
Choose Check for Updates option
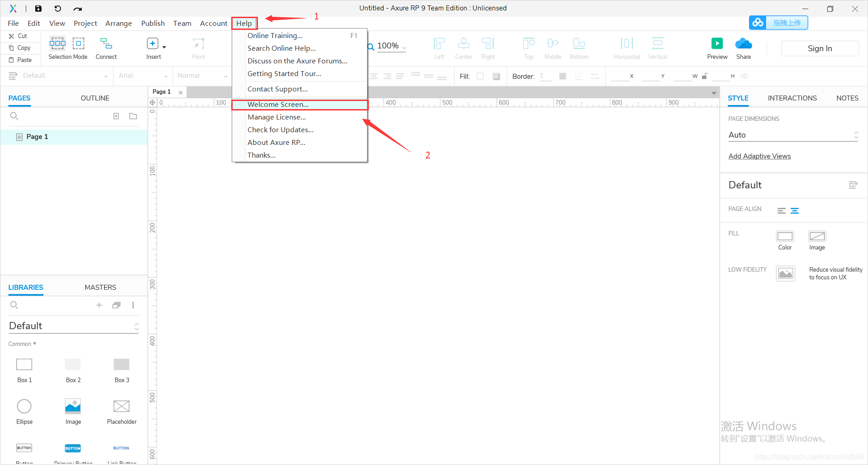300,130
